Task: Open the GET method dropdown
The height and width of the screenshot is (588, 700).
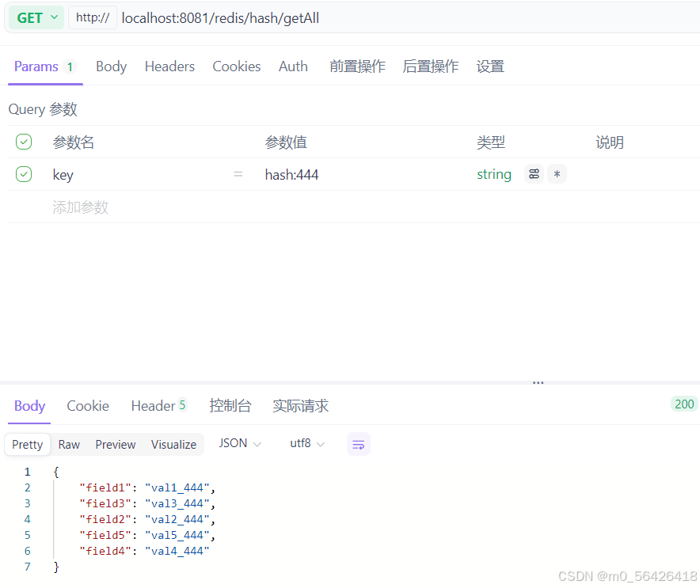Action: [x=36, y=17]
